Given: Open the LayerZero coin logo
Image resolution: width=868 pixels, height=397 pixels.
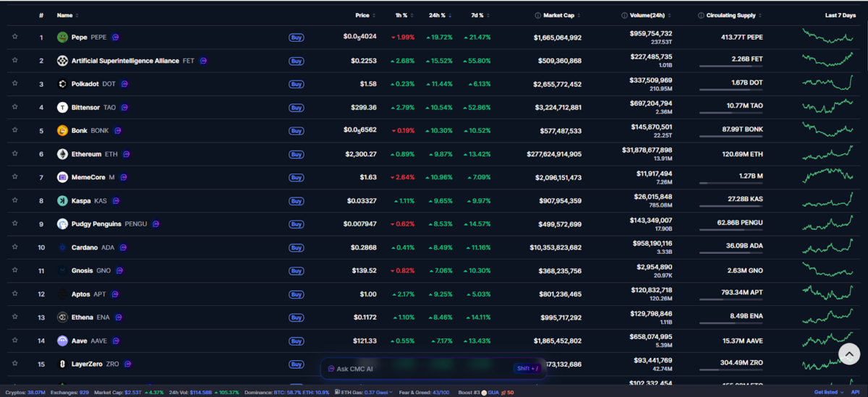Looking at the screenshot, I should coord(62,364).
